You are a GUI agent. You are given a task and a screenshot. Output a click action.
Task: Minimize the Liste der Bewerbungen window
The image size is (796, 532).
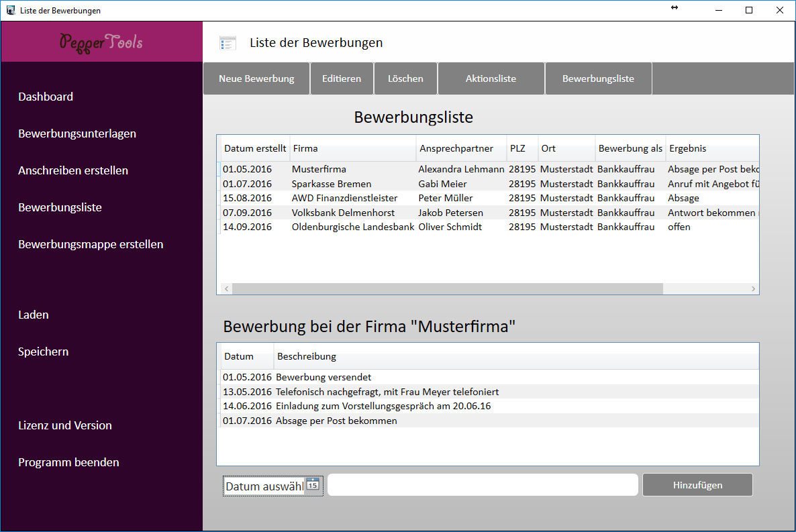coord(718,10)
